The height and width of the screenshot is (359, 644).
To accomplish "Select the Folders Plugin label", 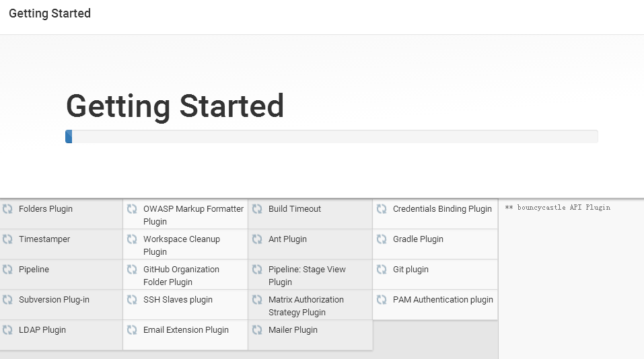I will (x=46, y=209).
